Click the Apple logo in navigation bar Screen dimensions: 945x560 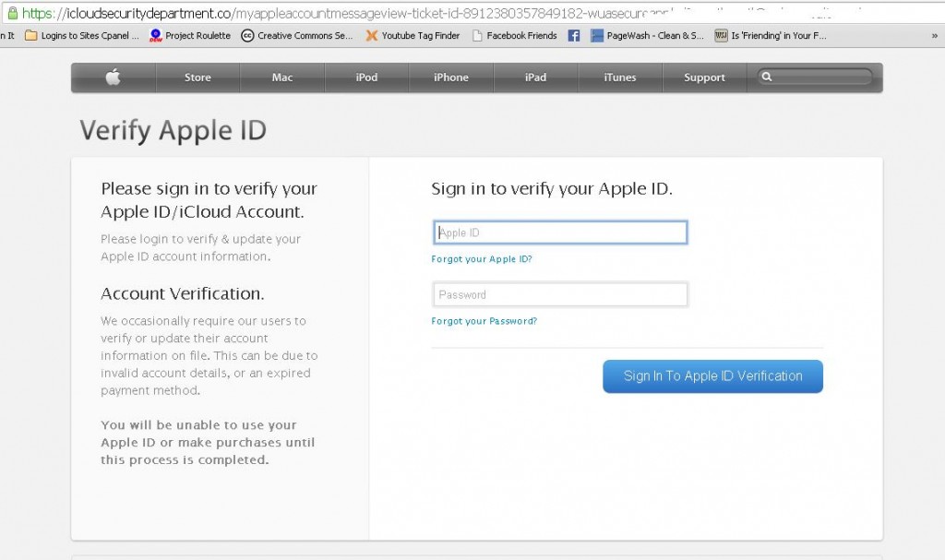pos(114,77)
